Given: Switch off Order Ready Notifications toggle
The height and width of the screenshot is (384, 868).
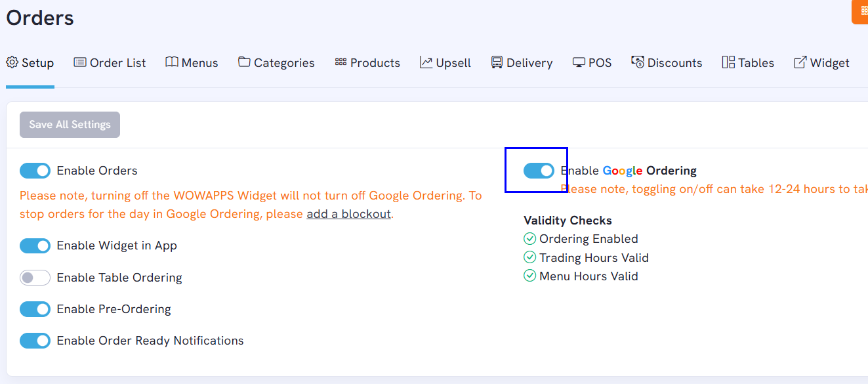Looking at the screenshot, I should click(x=35, y=341).
